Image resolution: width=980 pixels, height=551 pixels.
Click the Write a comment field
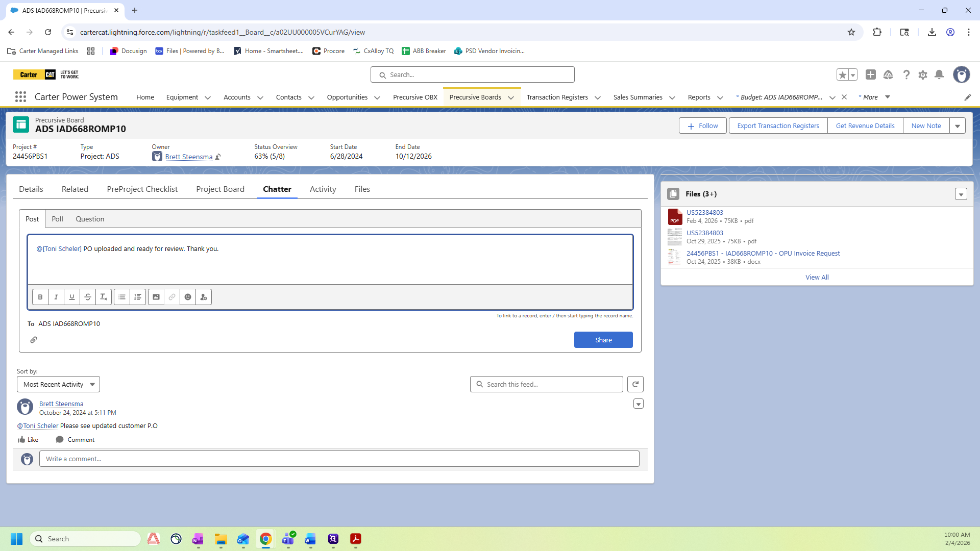tap(339, 459)
